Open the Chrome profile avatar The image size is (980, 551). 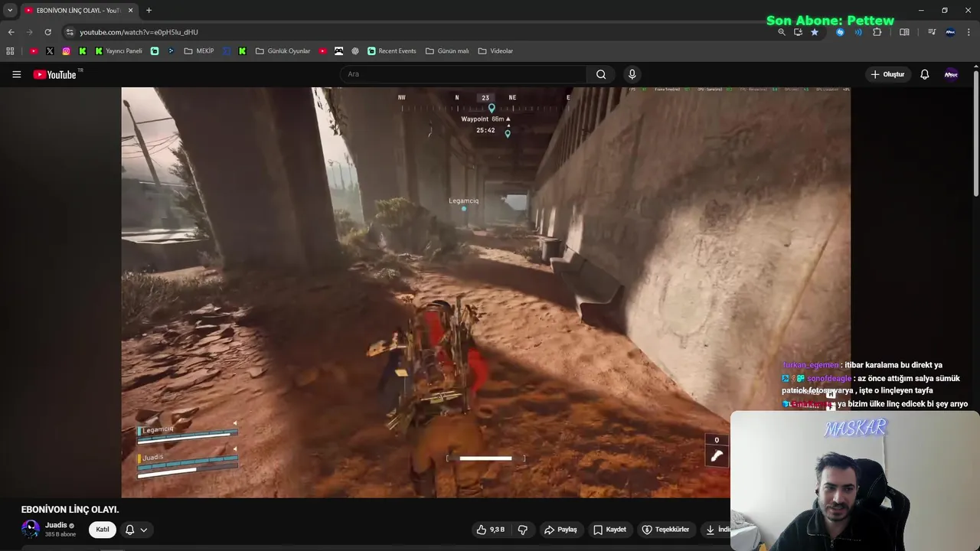pos(950,32)
